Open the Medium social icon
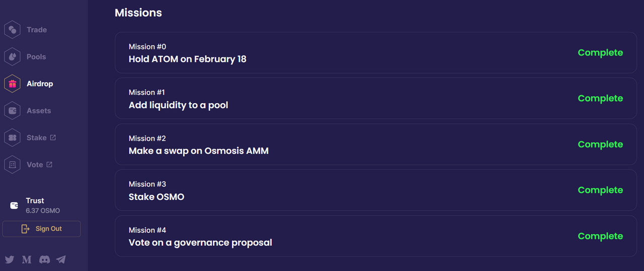Viewport: 644px width, 271px height. tap(27, 259)
